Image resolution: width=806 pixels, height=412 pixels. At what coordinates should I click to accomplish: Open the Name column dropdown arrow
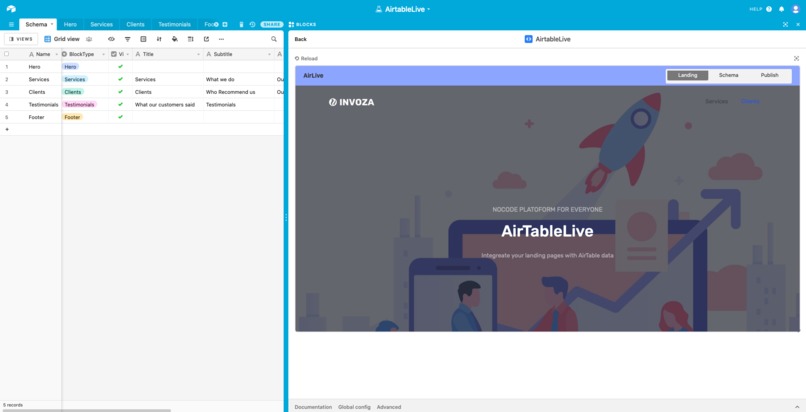point(56,54)
